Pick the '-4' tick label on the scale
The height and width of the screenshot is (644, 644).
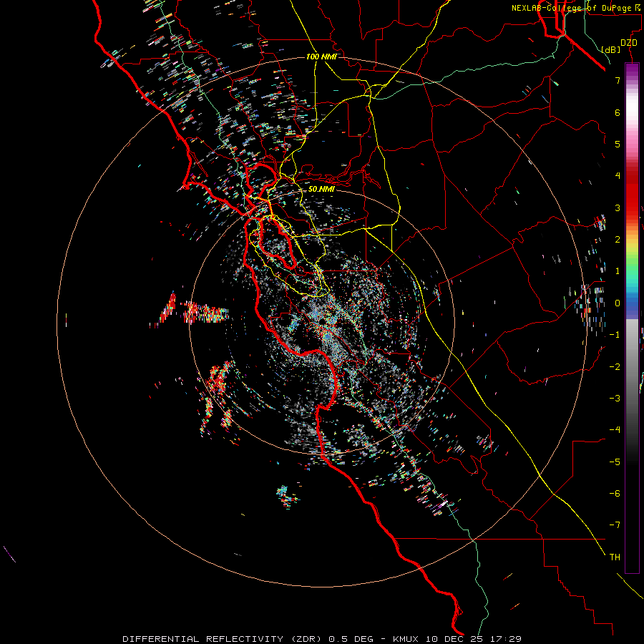pyautogui.click(x=615, y=430)
